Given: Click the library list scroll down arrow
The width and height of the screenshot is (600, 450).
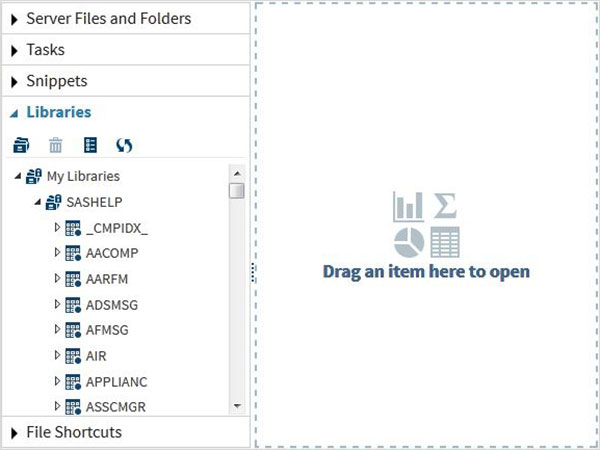Looking at the screenshot, I should point(237,406).
